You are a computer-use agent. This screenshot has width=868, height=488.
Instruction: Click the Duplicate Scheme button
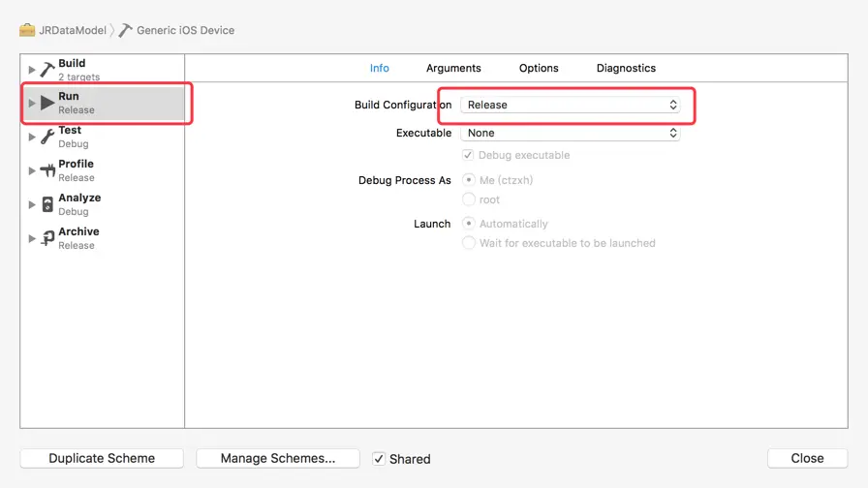pyautogui.click(x=102, y=458)
